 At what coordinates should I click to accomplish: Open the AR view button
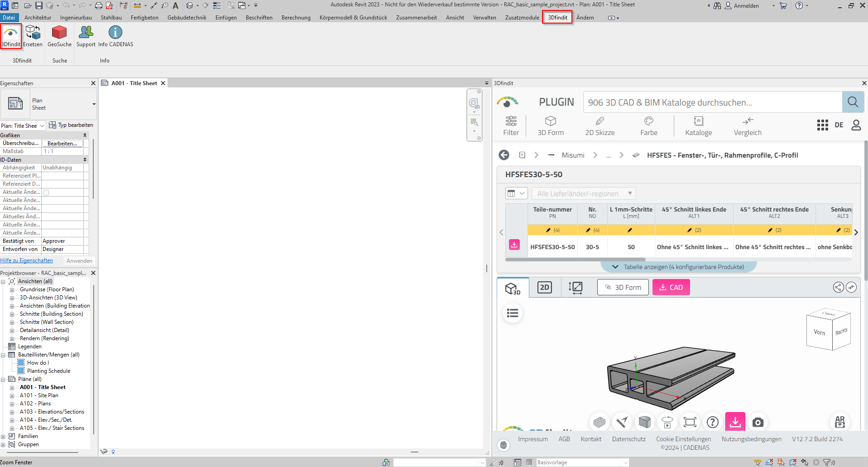839,422
